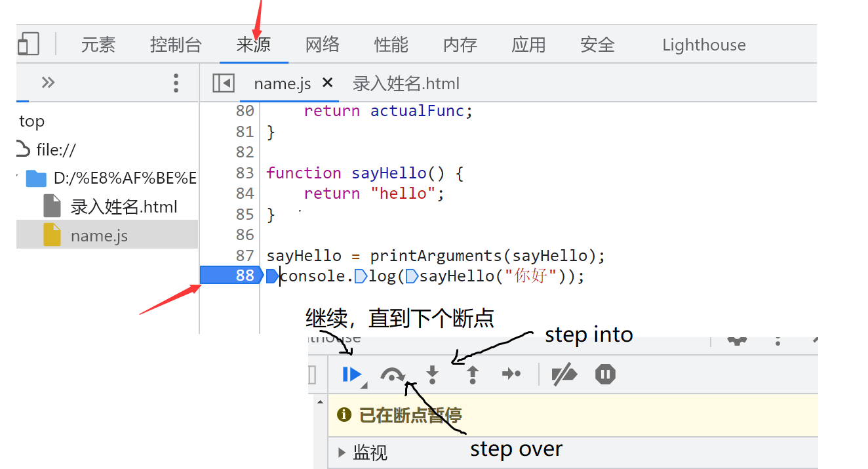
Task: Click the more panels chevron in sidebar header
Action: click(47, 83)
